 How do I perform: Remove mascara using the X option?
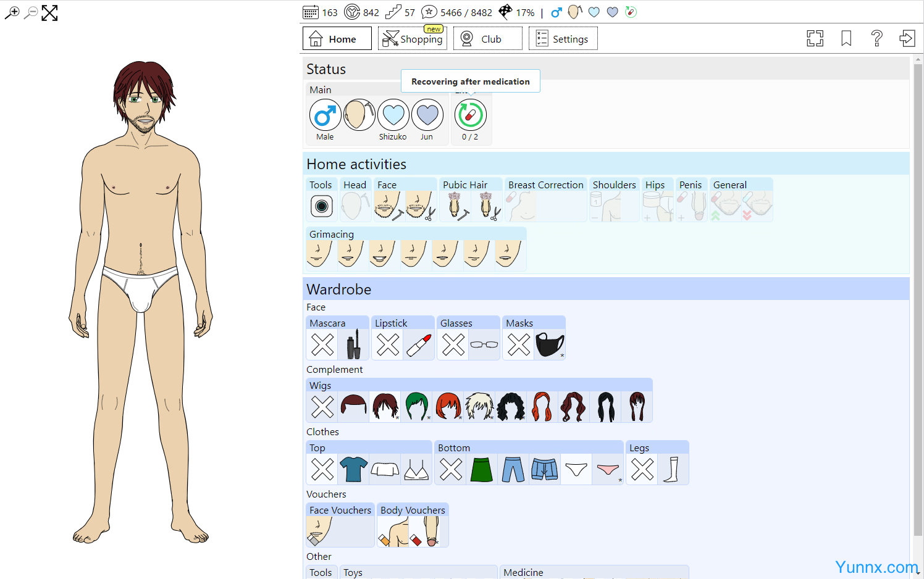[322, 344]
